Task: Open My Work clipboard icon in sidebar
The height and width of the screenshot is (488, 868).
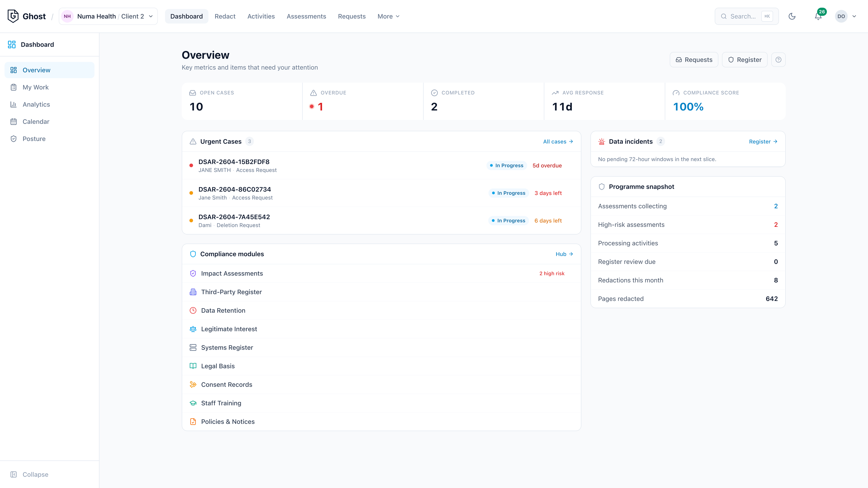Action: click(x=14, y=87)
